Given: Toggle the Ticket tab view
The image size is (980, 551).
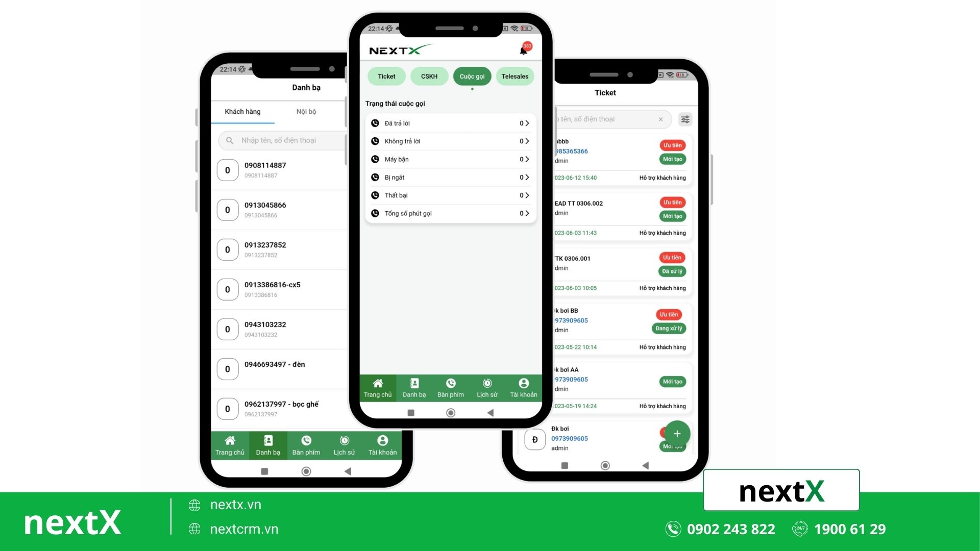Looking at the screenshot, I should (386, 76).
